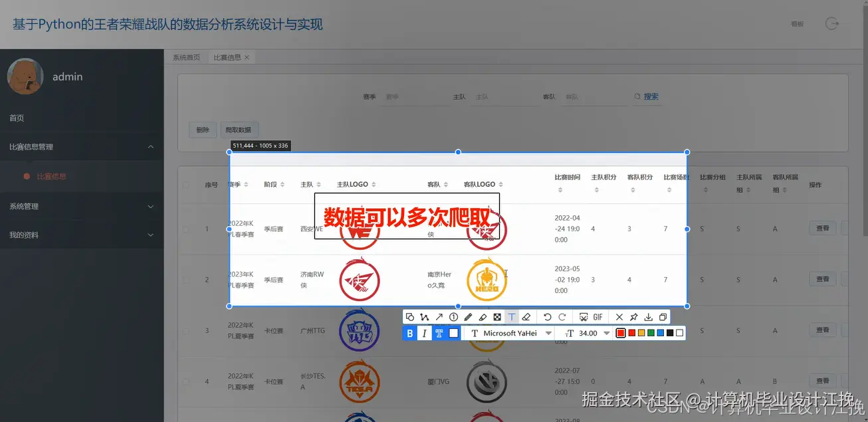This screenshot has height=422, width=868.
Task: Click the logout icon in header
Action: point(831,24)
